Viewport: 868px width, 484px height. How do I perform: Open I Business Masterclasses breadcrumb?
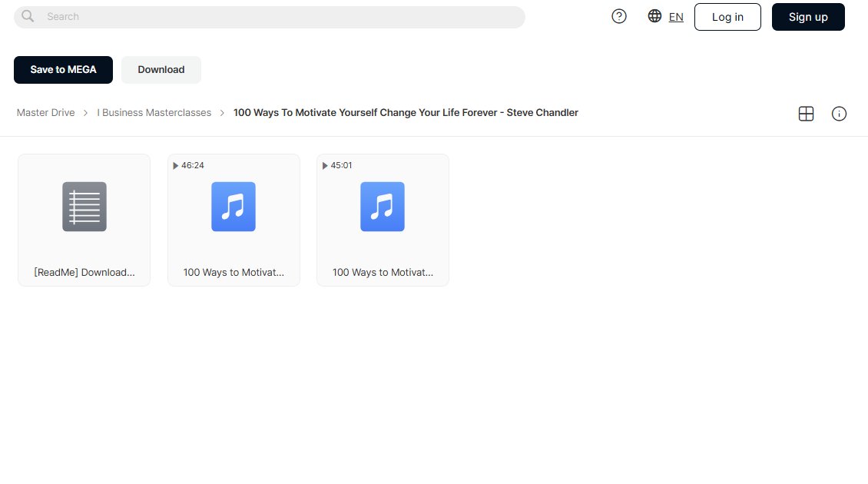tap(154, 112)
